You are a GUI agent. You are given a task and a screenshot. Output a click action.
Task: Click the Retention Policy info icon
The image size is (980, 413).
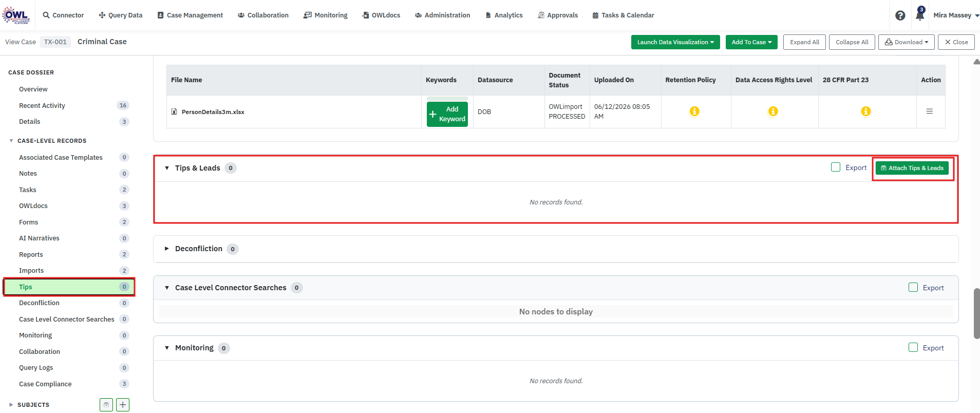694,111
